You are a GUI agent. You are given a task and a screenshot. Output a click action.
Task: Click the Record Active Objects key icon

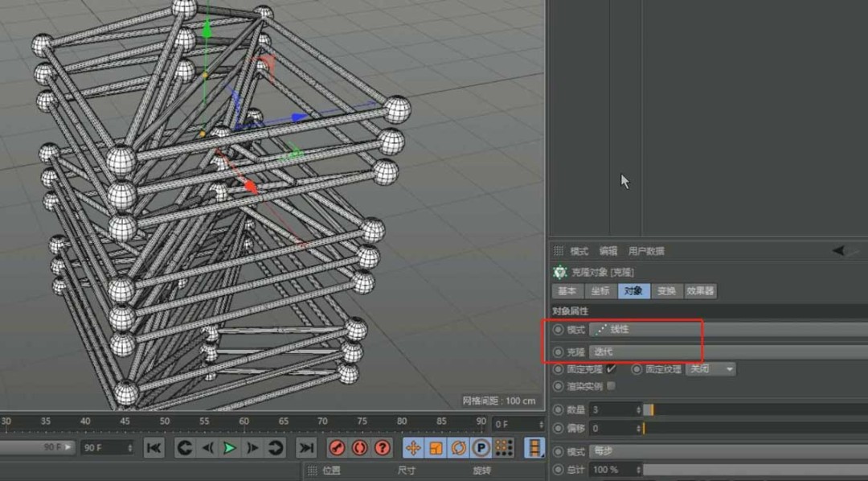pos(337,448)
